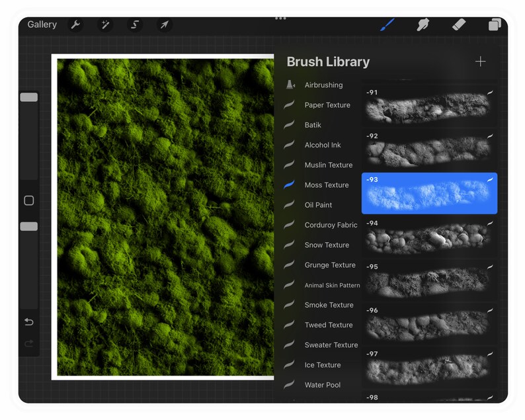This screenshot has height=420, width=525.
Task: Tap the green moss canvas artwork
Action: (x=165, y=217)
